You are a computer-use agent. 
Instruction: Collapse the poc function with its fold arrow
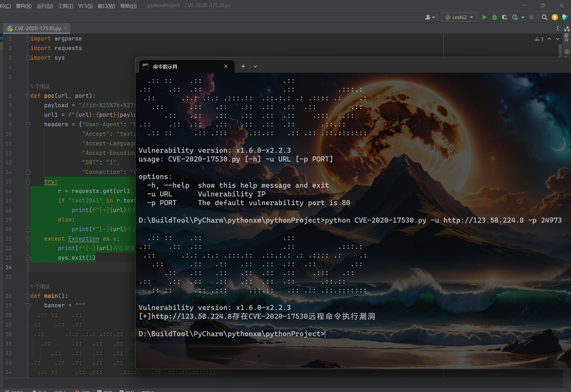tap(28, 96)
